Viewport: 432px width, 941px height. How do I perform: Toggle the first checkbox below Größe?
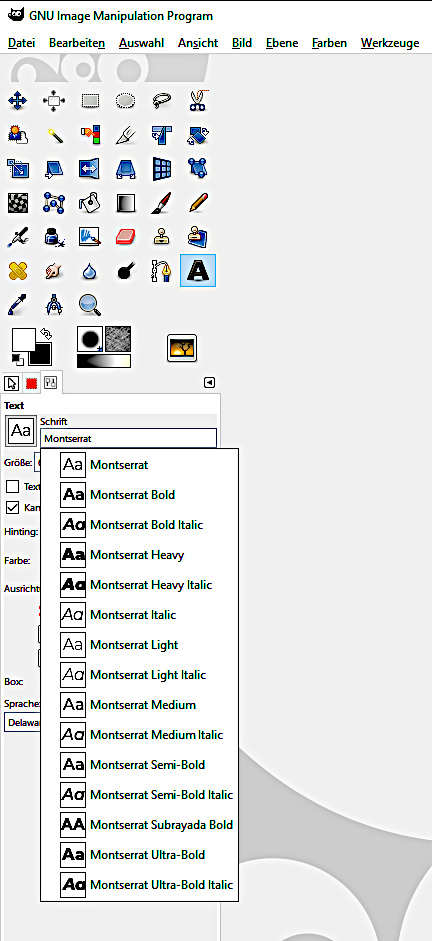pos(13,486)
